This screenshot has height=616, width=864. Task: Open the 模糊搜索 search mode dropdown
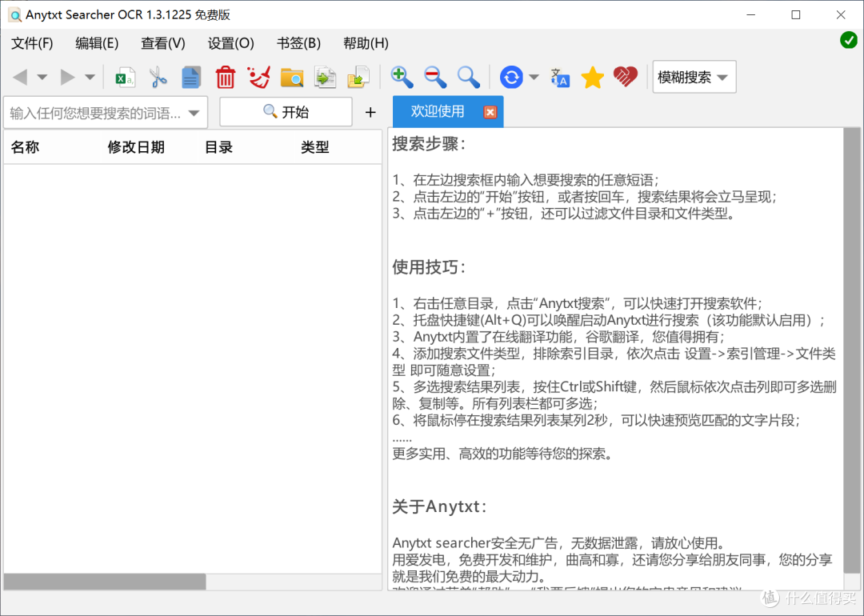(x=694, y=77)
